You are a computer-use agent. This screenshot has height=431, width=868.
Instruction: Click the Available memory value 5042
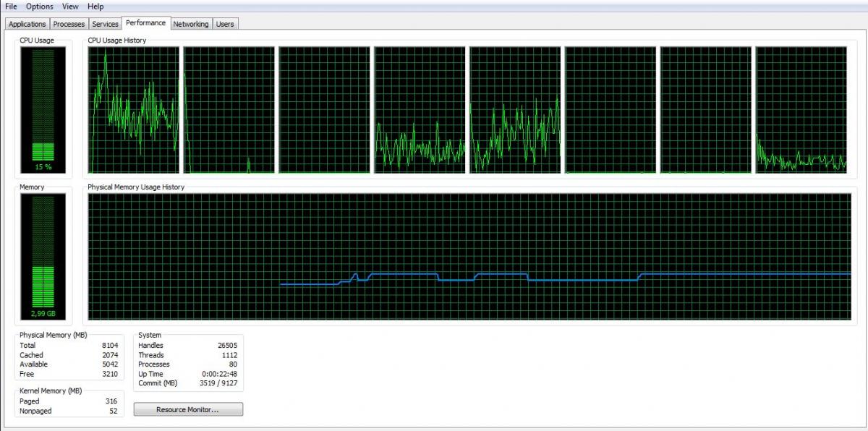click(110, 364)
